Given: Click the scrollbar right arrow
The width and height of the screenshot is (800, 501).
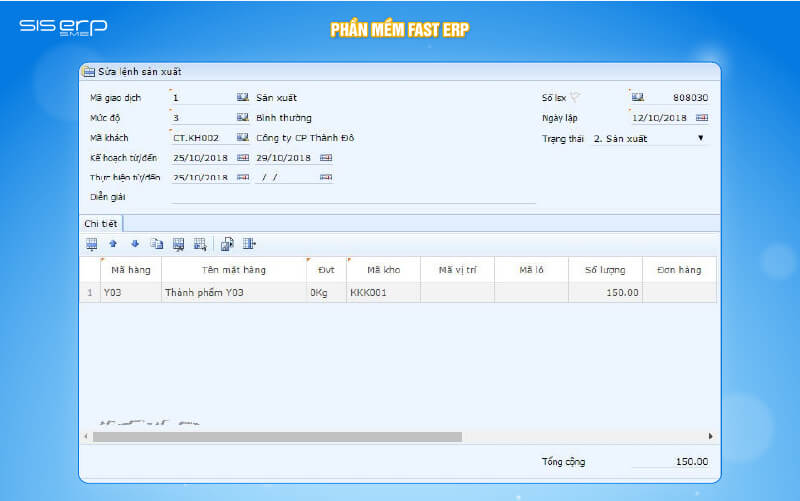Looking at the screenshot, I should coord(710,437).
